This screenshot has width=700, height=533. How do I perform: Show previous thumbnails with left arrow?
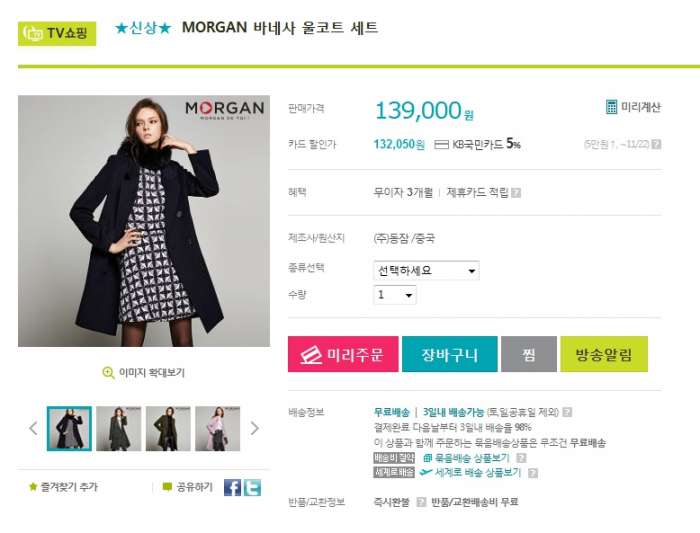[33, 429]
